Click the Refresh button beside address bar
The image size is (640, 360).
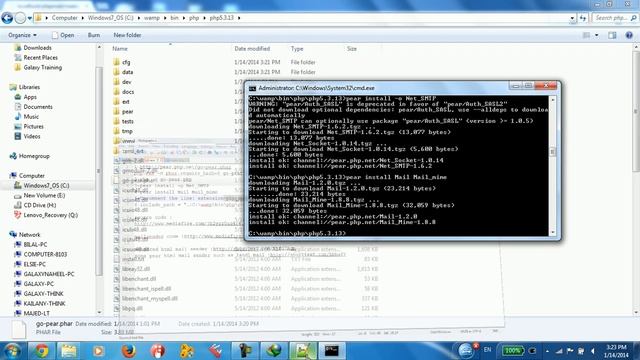pyautogui.click(x=583, y=18)
